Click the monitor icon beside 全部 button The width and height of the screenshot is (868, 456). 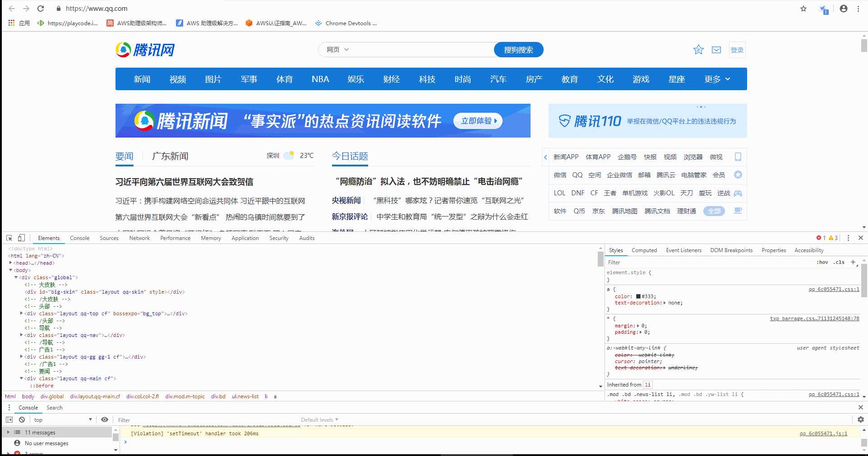coord(738,211)
